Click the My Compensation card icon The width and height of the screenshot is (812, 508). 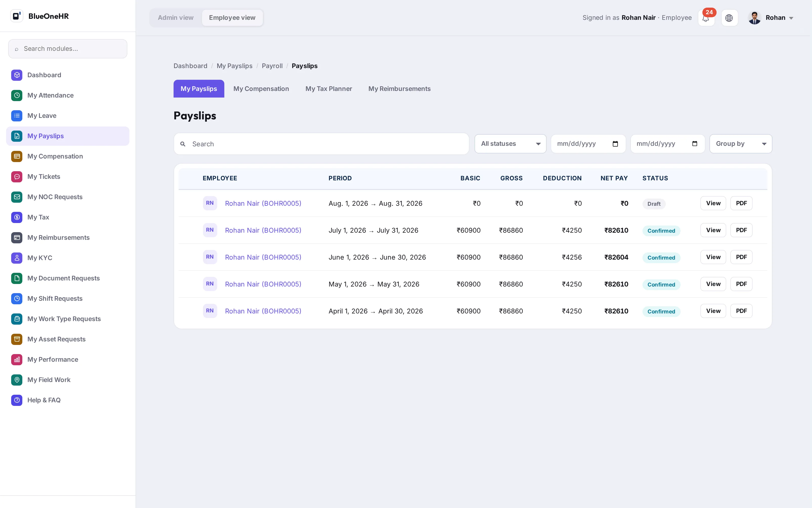[17, 156]
